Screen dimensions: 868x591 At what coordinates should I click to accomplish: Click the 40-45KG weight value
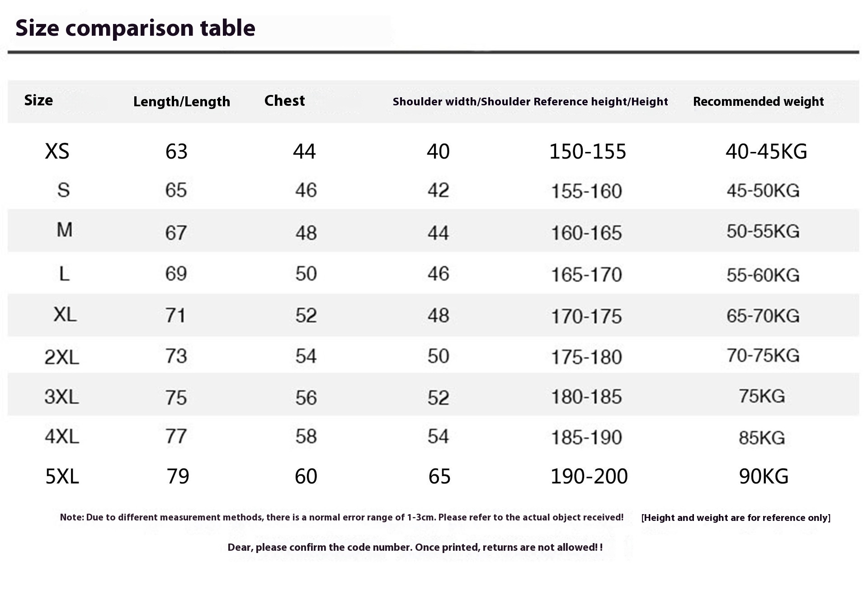[766, 151]
